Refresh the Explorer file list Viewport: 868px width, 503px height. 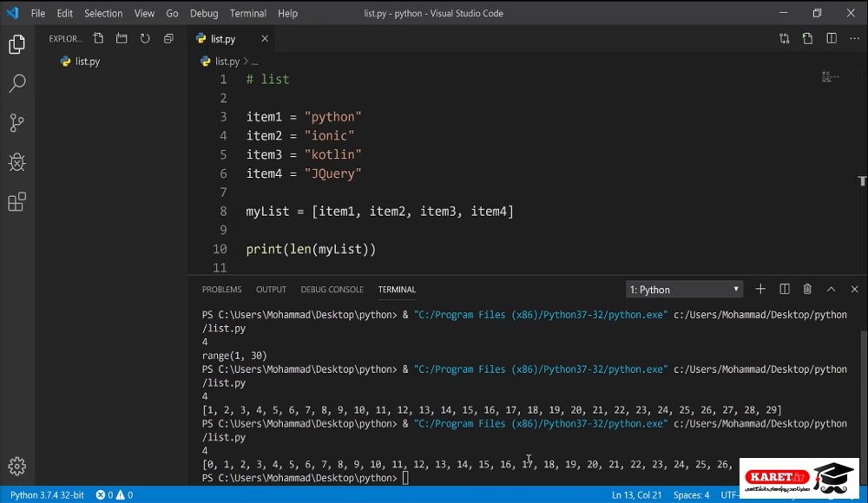(x=145, y=38)
